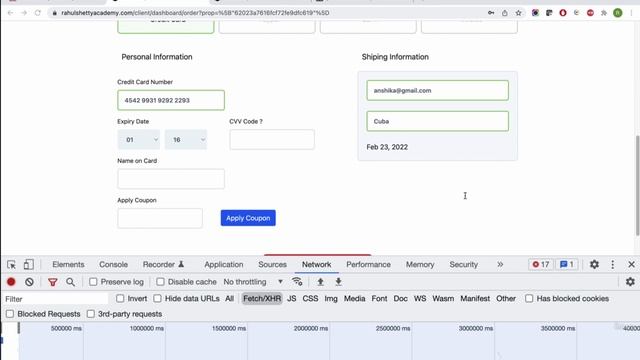The image size is (640, 360).
Task: Click the Cuba country field
Action: pos(438,121)
